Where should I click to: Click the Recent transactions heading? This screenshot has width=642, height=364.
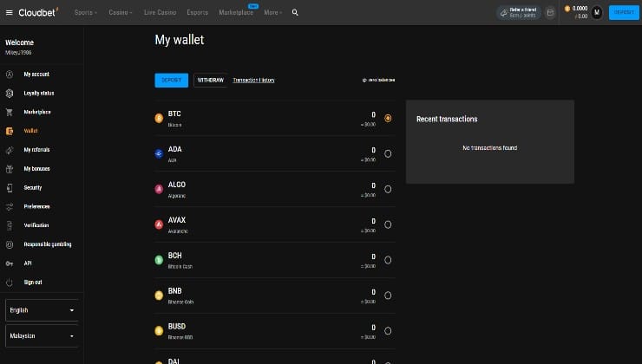pyautogui.click(x=447, y=119)
